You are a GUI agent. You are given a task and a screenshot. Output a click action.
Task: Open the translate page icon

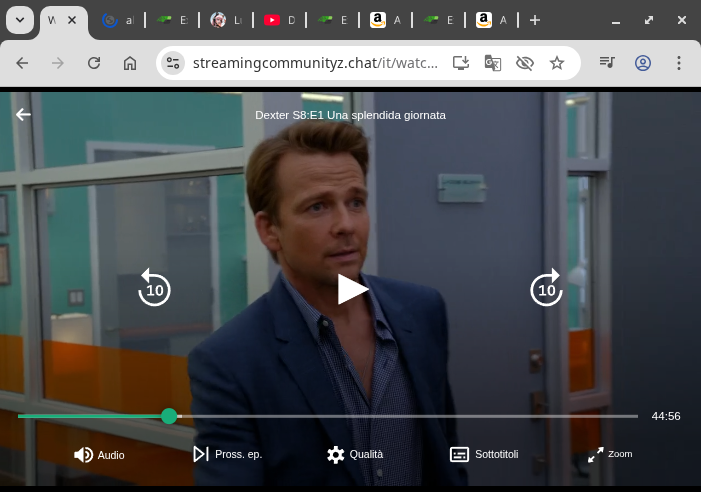pyautogui.click(x=493, y=63)
